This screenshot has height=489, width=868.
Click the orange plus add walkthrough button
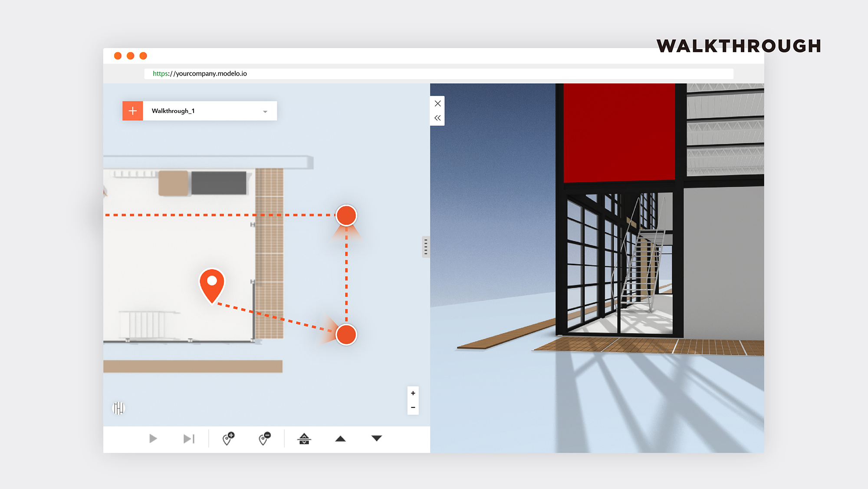(x=132, y=111)
